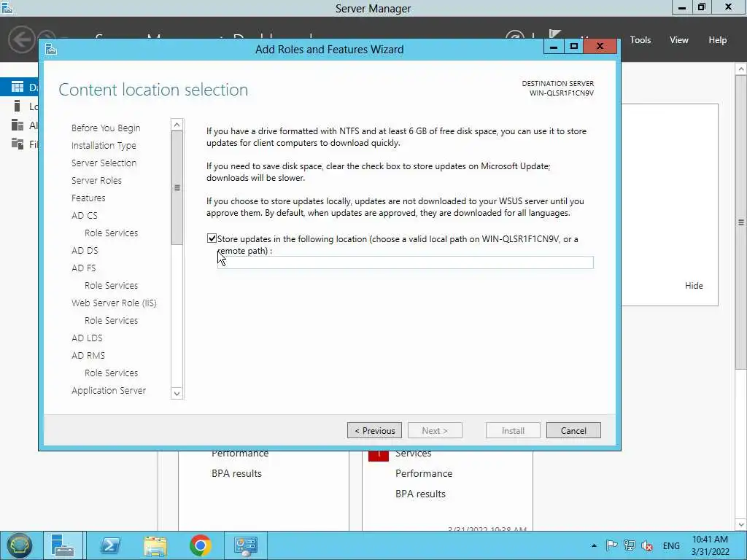Image resolution: width=747 pixels, height=560 pixels.
Task: Click the Action Center flag tray icon
Action: click(x=612, y=545)
